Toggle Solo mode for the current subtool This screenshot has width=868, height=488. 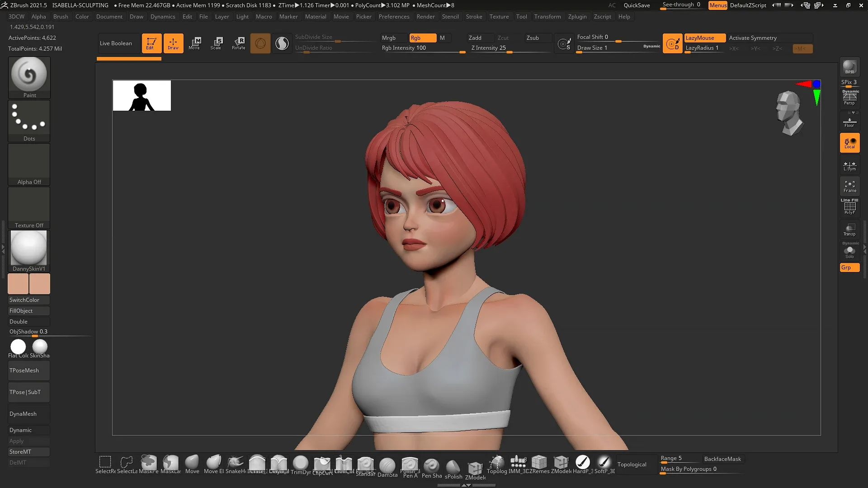click(850, 251)
